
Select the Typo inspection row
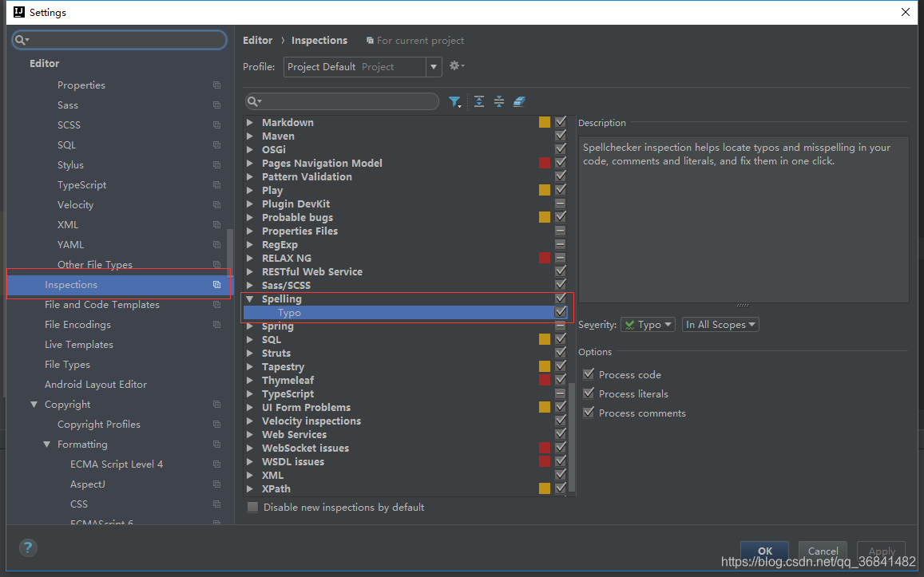(x=405, y=313)
